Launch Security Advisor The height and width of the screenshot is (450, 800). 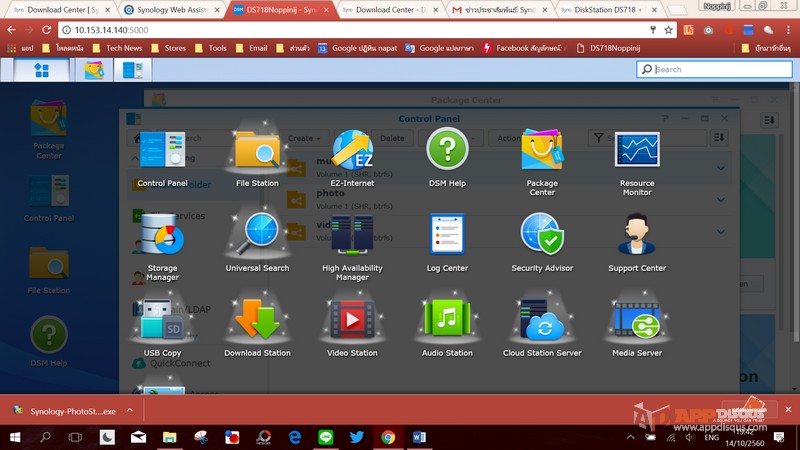tap(542, 243)
